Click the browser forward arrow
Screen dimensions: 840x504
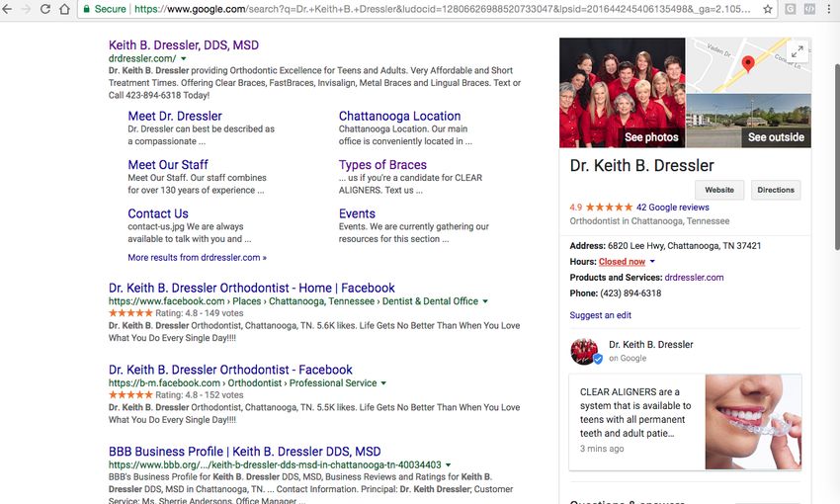(x=26, y=9)
